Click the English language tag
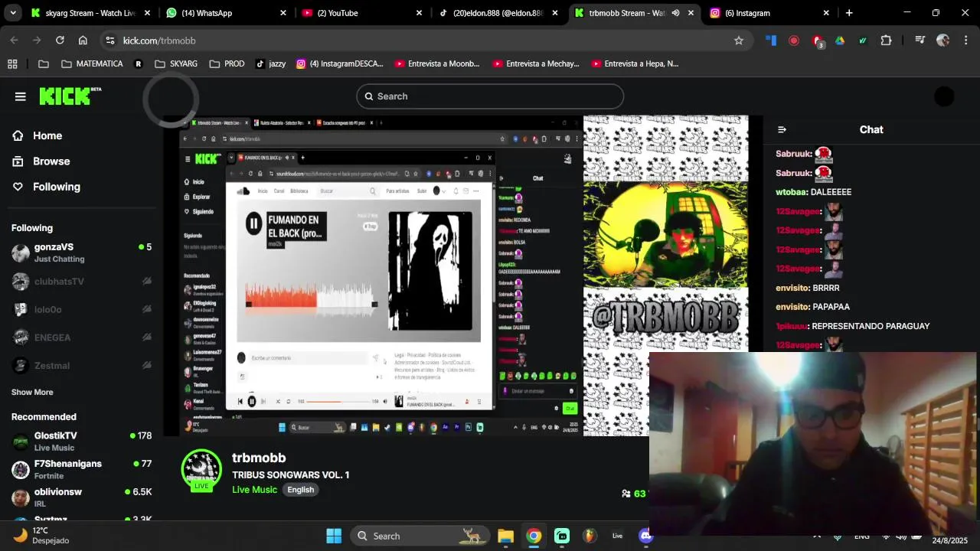Viewport: 980px width, 551px height. click(x=301, y=490)
